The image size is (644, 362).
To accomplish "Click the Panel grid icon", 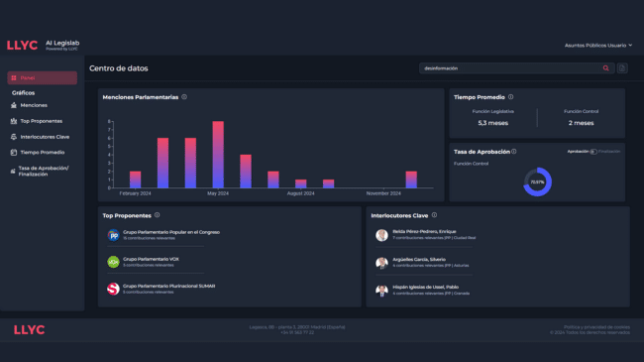I will pos(14,77).
